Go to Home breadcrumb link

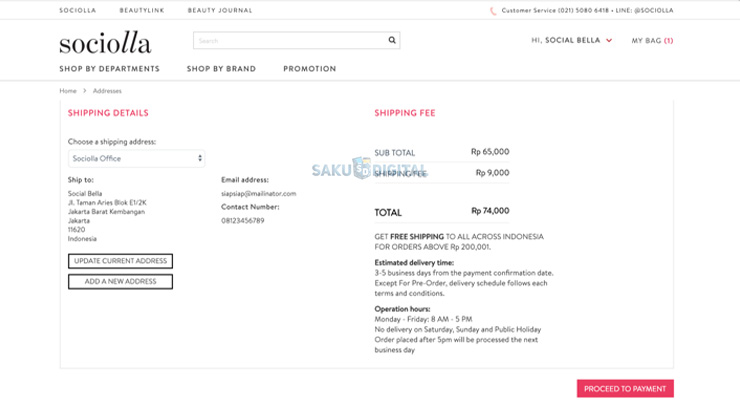[68, 91]
